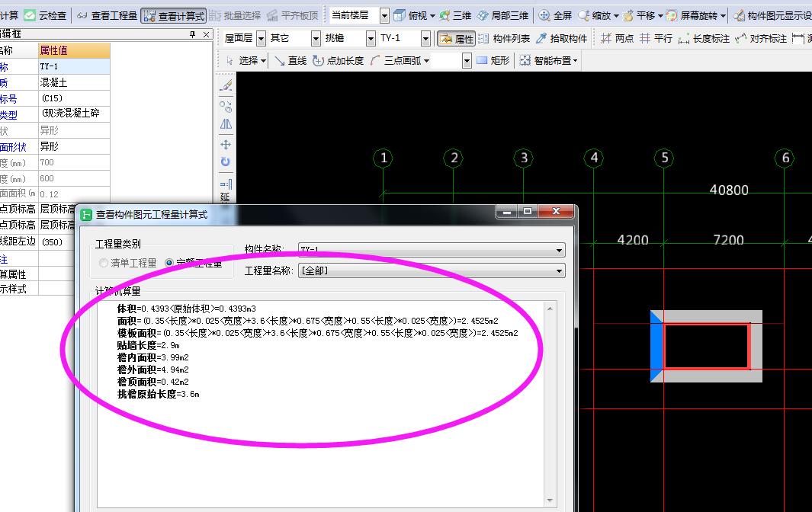Click the 7200 dimension label
The height and width of the screenshot is (512, 812).
pyautogui.click(x=728, y=240)
